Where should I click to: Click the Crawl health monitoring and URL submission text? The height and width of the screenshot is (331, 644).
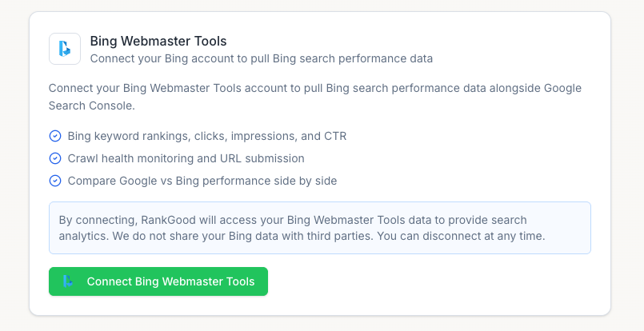click(186, 158)
